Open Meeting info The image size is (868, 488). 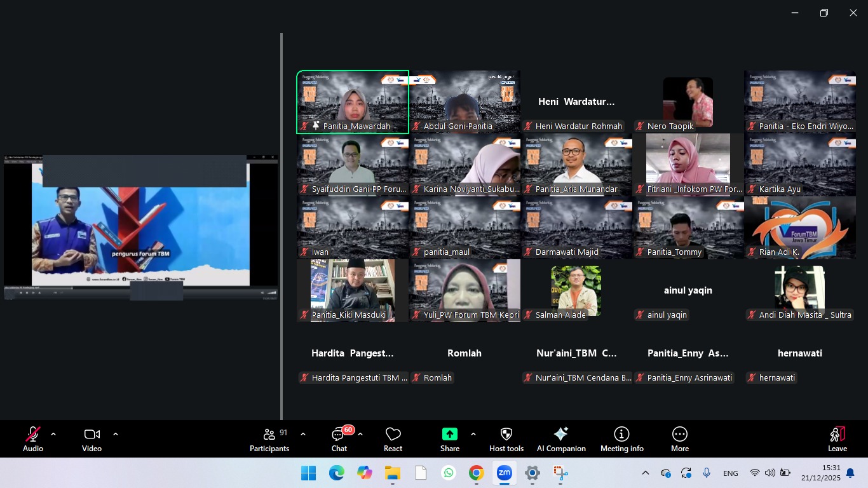621,439
